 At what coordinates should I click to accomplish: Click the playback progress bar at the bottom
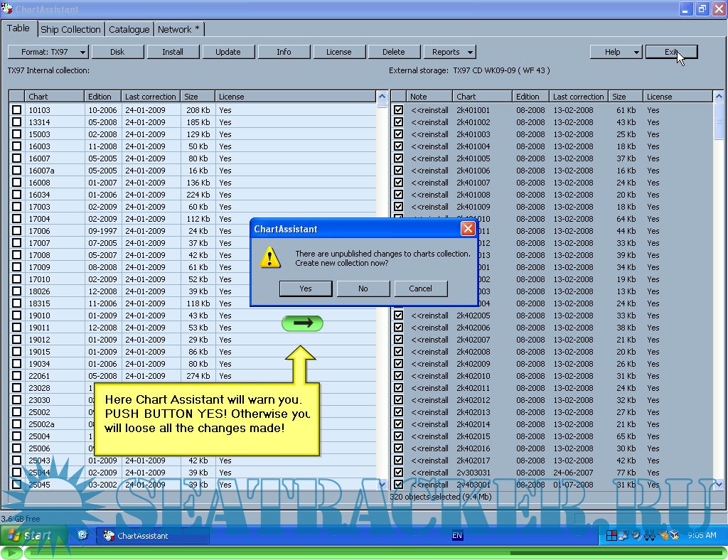pyautogui.click(x=370, y=552)
